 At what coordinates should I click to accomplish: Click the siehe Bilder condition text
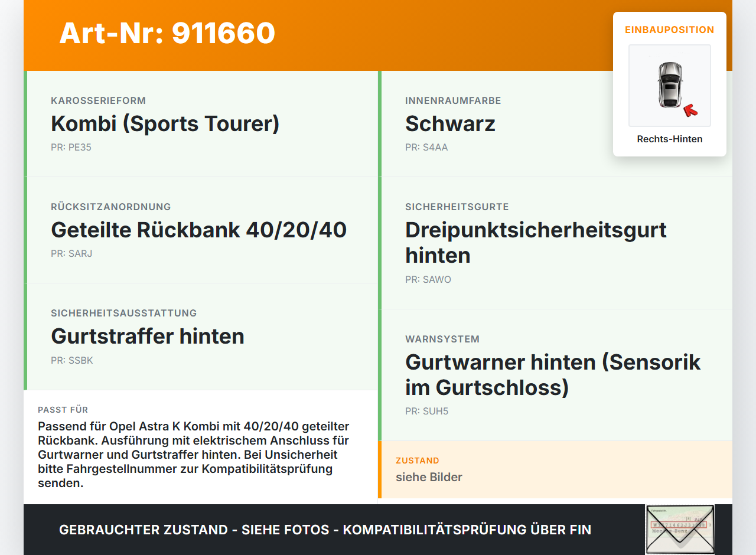[x=429, y=477]
